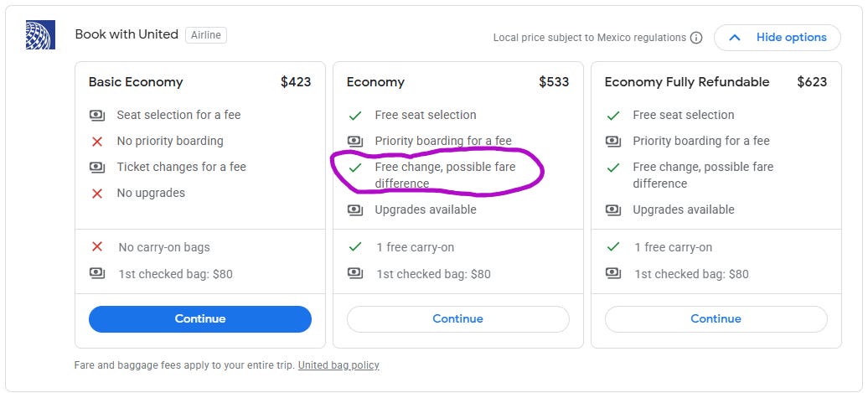The image size is (868, 393).
Task: Continue with Economy Fully Refundable fare
Action: [716, 318]
